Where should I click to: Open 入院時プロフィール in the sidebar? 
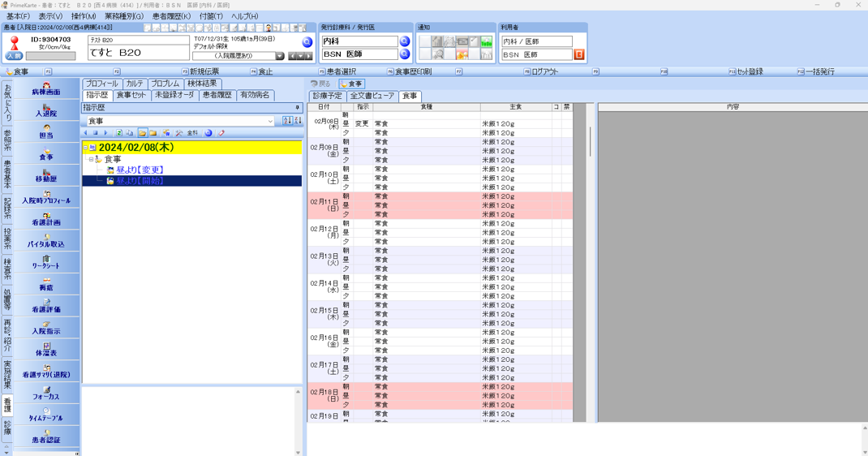(46, 197)
